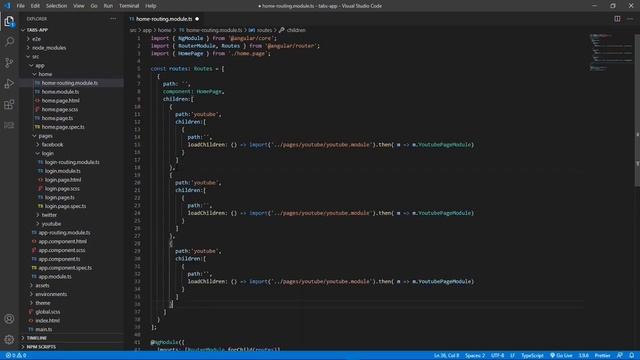Open the Help menu
Viewport: 640px width, 360px height.
click(x=151, y=6)
